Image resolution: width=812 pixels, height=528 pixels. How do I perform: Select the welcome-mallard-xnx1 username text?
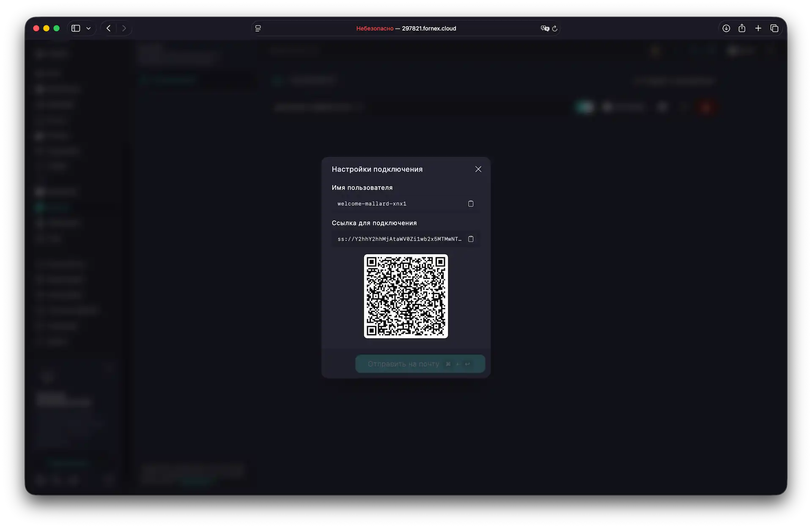(x=372, y=203)
